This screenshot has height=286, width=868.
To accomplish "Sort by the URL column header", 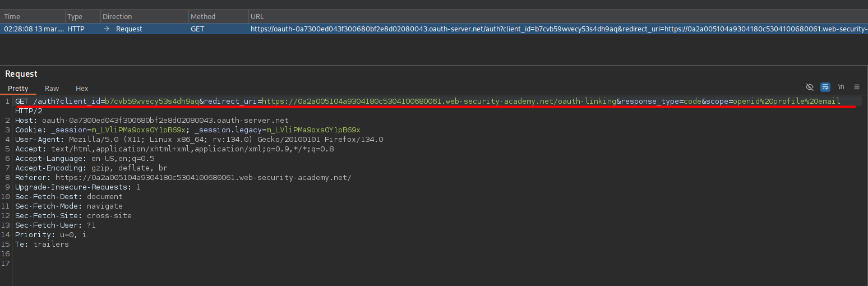I will [258, 17].
